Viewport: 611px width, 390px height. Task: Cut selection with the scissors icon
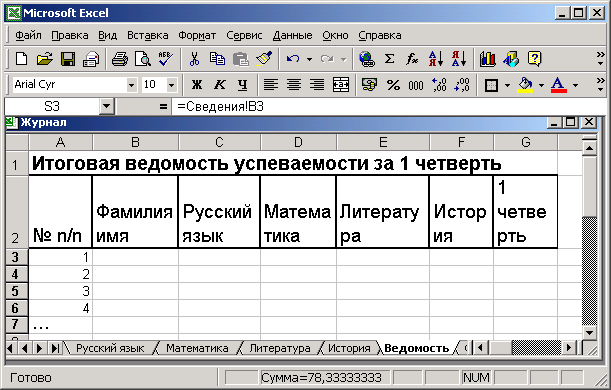(194, 59)
